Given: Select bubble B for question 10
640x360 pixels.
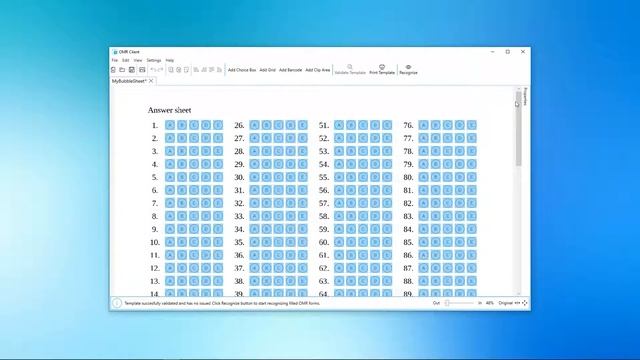Looking at the screenshot, I should pyautogui.click(x=182, y=242).
